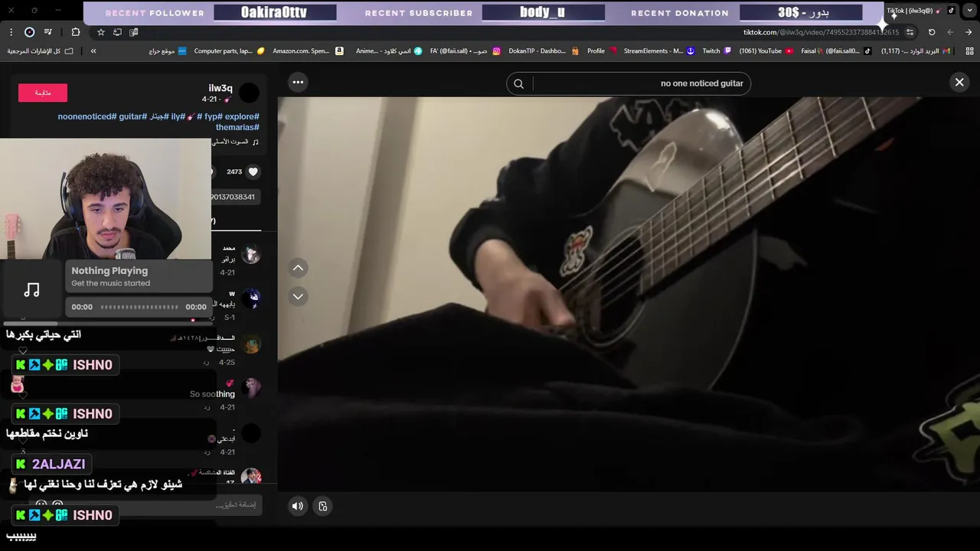Go back with browser back arrow
The image size is (980, 551).
click(x=969, y=32)
